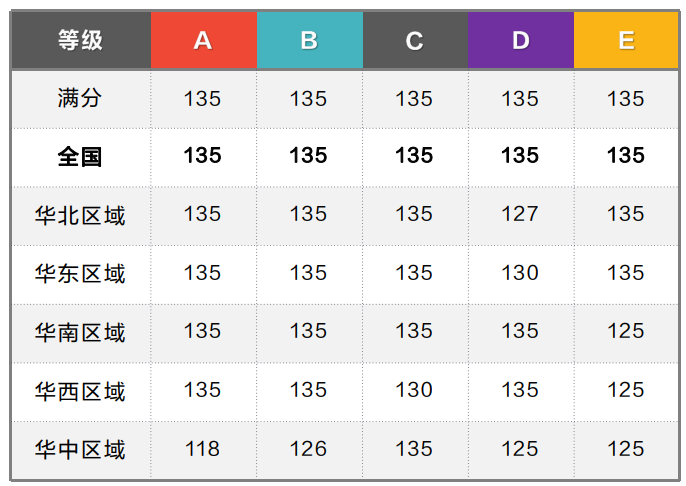Click the 华西区域 row label
Image resolution: width=686 pixels, height=486 pixels.
[x=81, y=390]
